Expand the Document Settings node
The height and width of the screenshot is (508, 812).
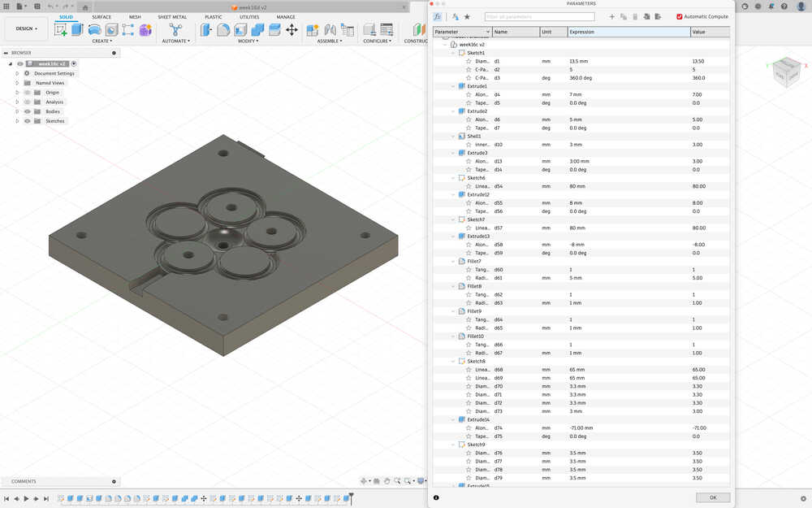[x=16, y=74]
